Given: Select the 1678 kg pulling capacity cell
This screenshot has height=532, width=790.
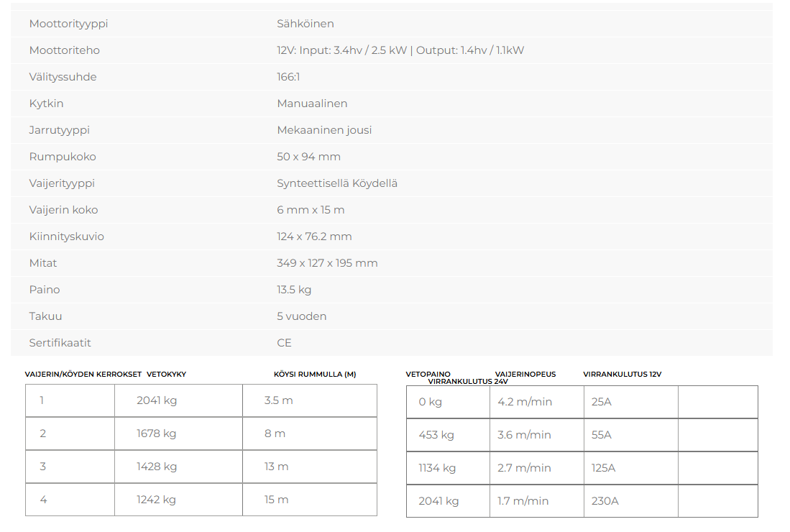Looking at the screenshot, I should click(157, 434).
